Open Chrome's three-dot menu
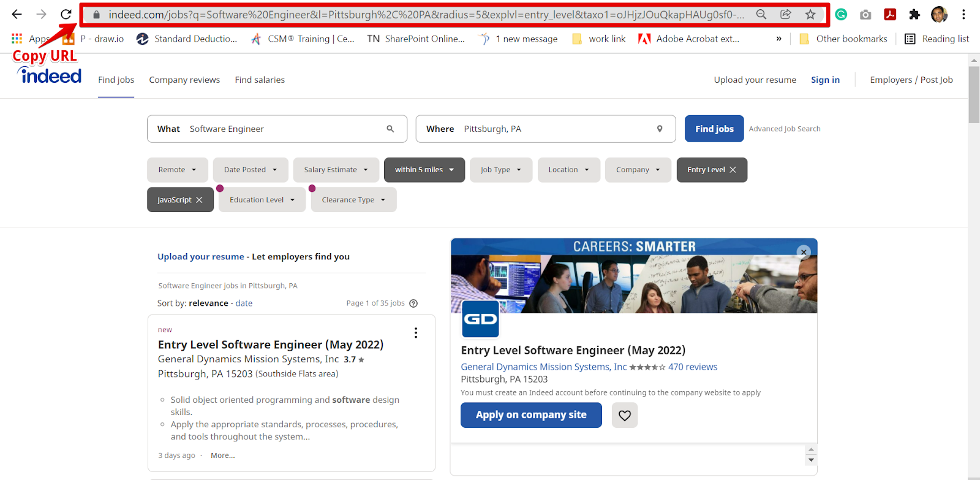 pyautogui.click(x=963, y=14)
